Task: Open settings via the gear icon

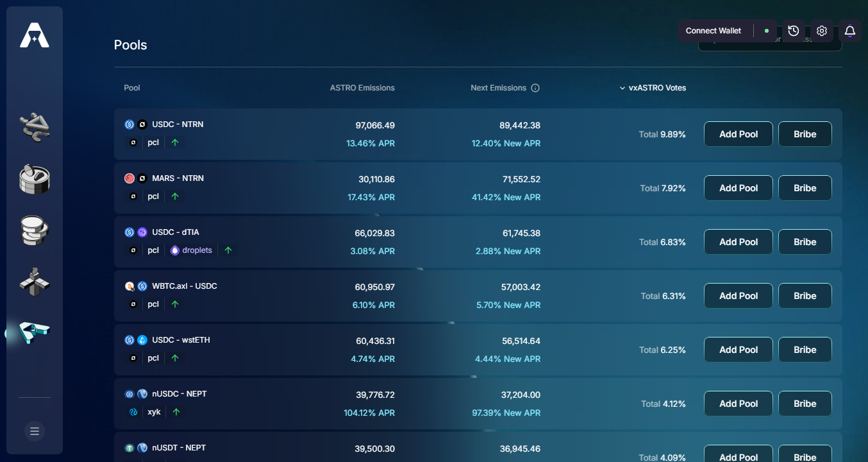Action: click(822, 31)
